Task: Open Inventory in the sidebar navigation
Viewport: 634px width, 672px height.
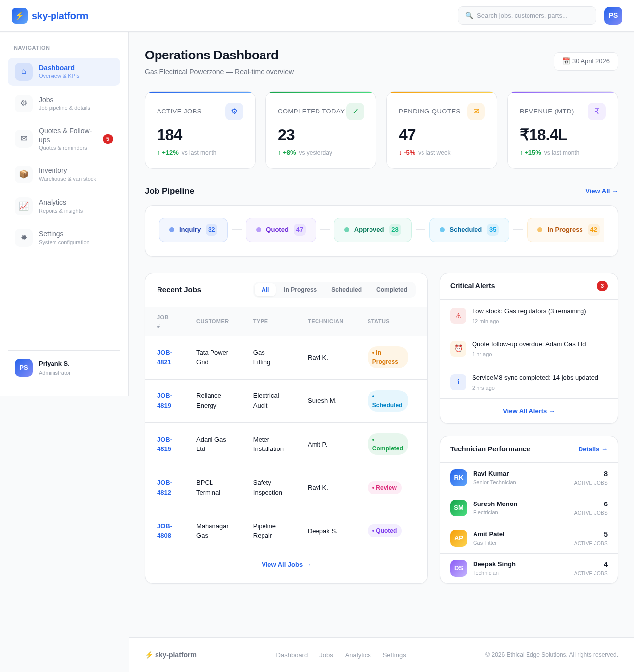Action: point(64,174)
